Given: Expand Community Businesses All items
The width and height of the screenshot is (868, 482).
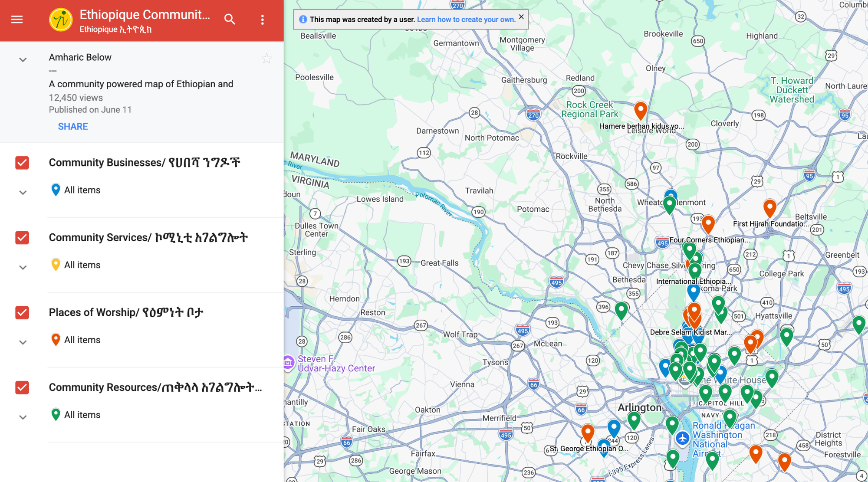Looking at the screenshot, I should 23,193.
